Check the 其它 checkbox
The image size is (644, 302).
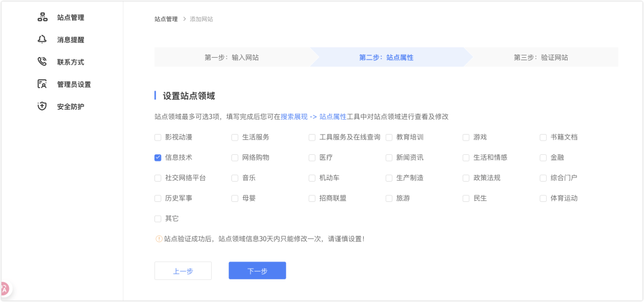pos(157,219)
